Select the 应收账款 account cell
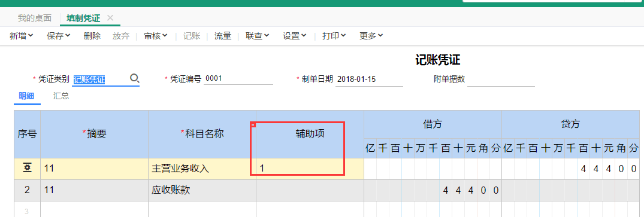The width and height of the screenshot is (644, 217). pos(202,190)
